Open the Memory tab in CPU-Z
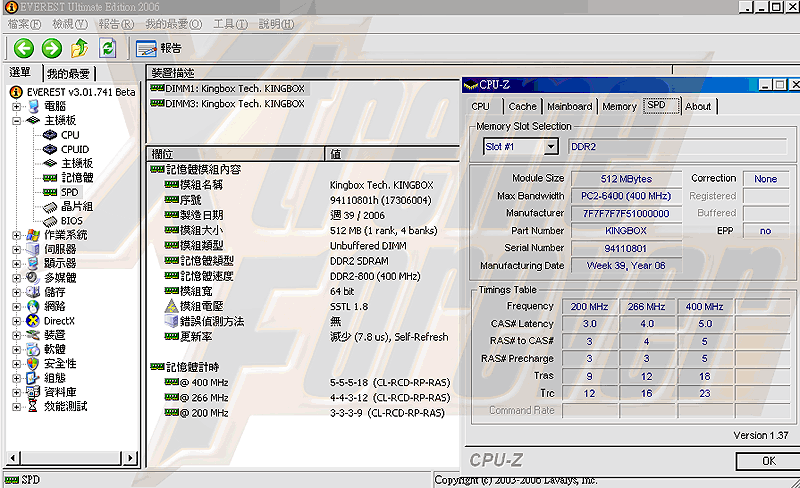The height and width of the screenshot is (488, 800). point(619,106)
